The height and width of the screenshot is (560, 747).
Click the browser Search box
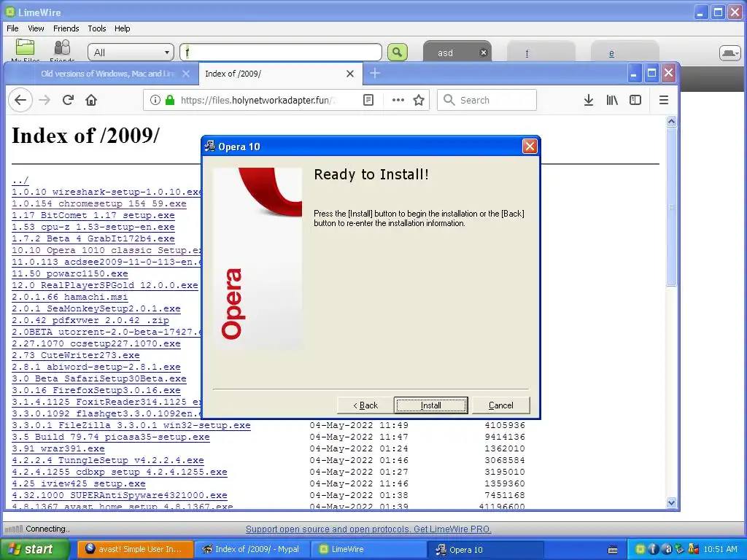pyautogui.click(x=487, y=100)
